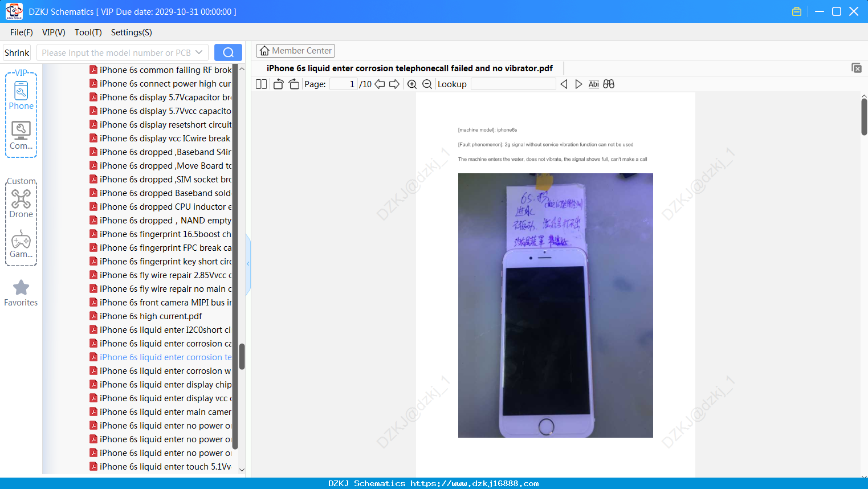The image size is (868, 489).
Task: Click the Shrink button
Action: (17, 52)
